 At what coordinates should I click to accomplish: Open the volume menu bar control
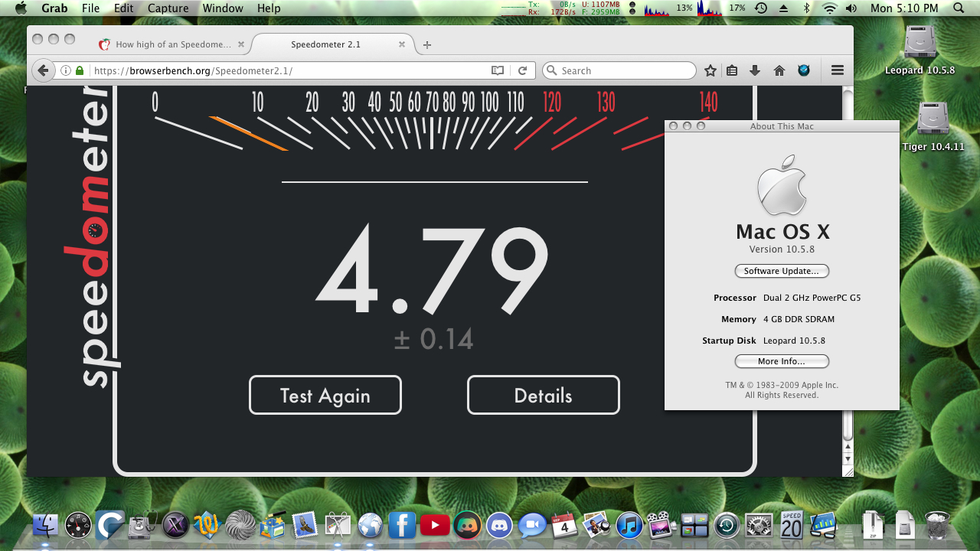(x=851, y=8)
